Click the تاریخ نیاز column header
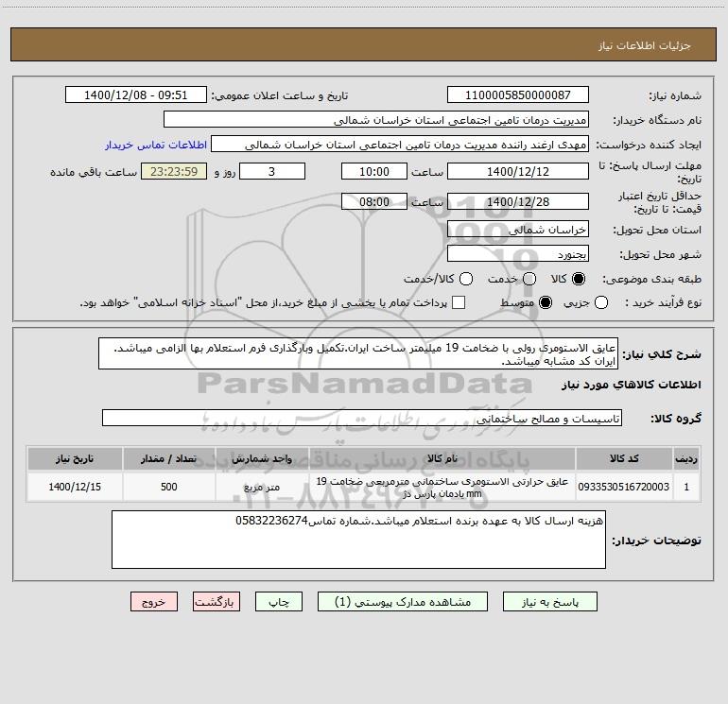 point(75,458)
